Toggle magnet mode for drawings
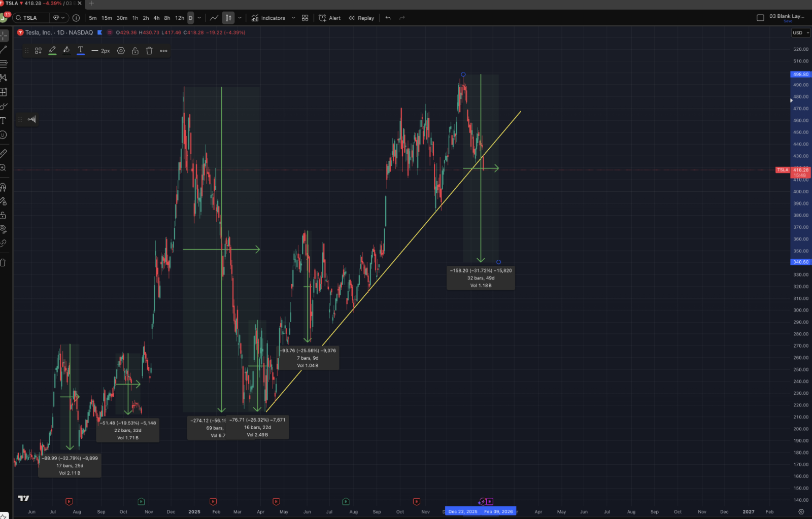The height and width of the screenshot is (519, 812). pyautogui.click(x=4, y=187)
